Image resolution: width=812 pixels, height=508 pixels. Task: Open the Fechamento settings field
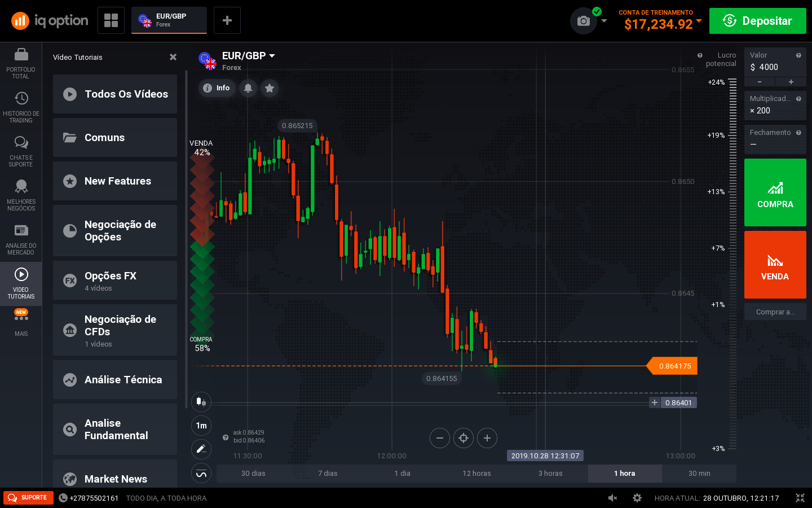coord(775,139)
